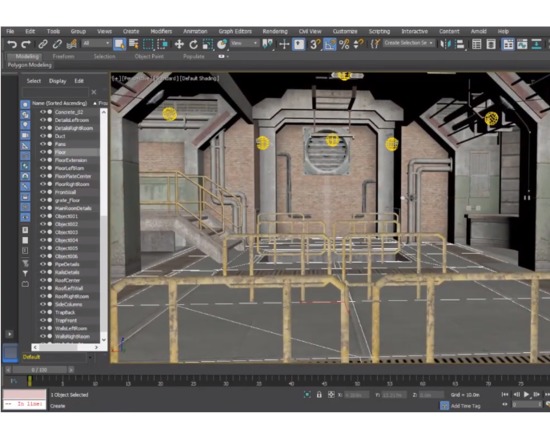
Task: Click the Edit Named Selection Sets icon
Action: [x=375, y=44]
